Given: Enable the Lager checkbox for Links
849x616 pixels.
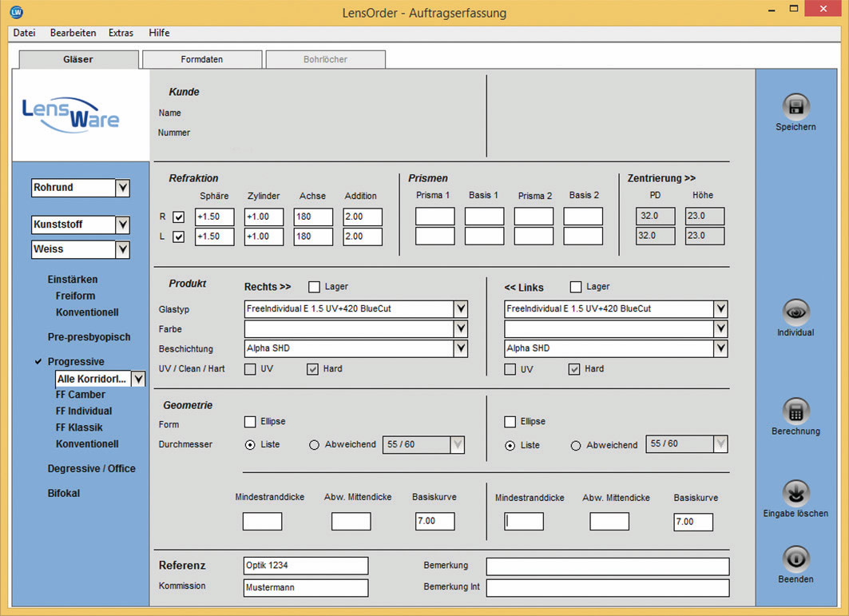Looking at the screenshot, I should 576,287.
